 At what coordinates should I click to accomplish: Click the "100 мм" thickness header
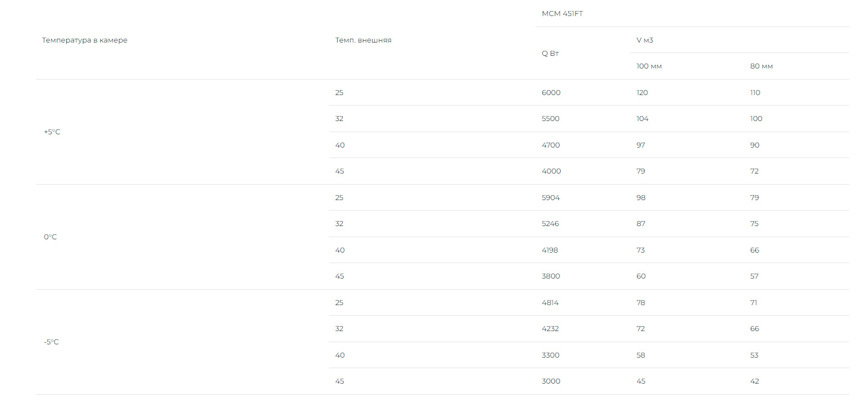[649, 66]
